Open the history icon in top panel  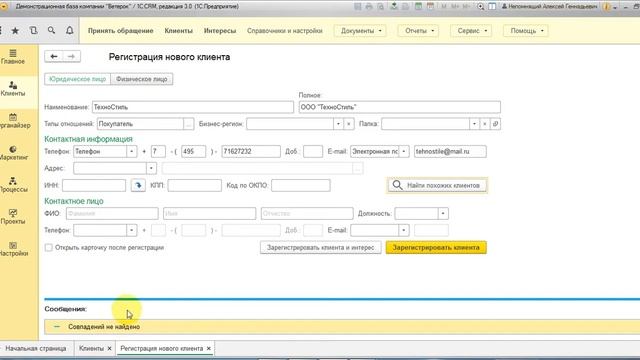click(33, 31)
